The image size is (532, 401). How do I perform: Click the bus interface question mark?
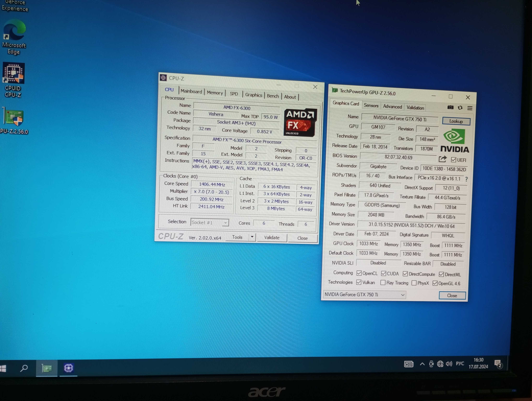pyautogui.click(x=466, y=179)
